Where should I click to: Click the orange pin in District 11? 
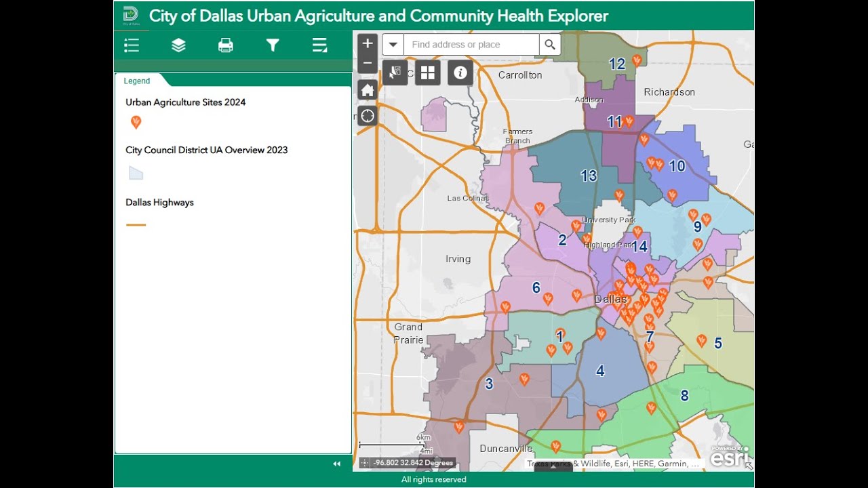click(x=629, y=121)
